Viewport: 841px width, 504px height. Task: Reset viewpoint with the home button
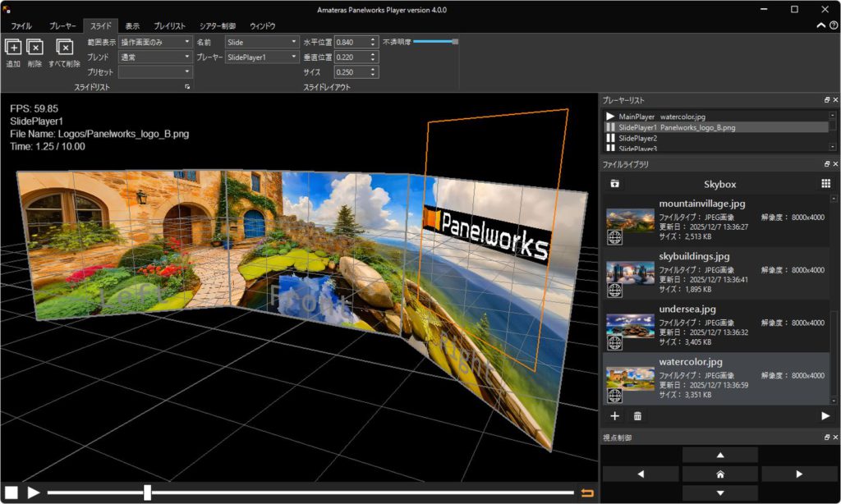click(719, 474)
